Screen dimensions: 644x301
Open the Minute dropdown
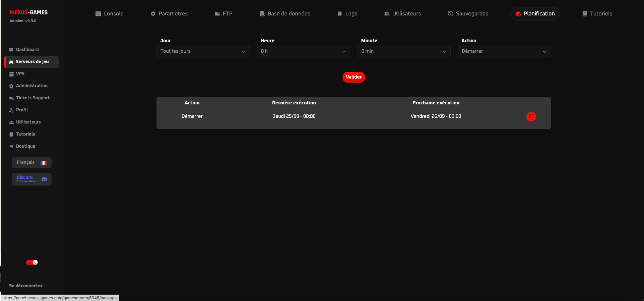[404, 51]
